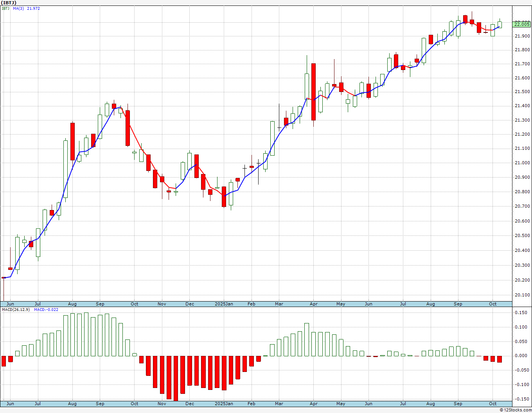
Task: Select Dec on the price chart time axis
Action: click(x=190, y=304)
